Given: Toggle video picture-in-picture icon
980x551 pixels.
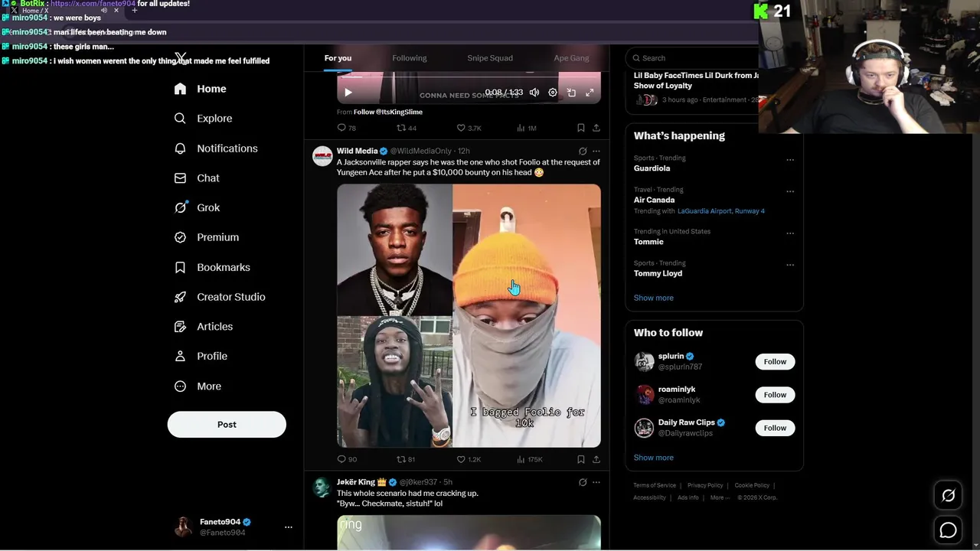Looking at the screenshot, I should click(571, 93).
